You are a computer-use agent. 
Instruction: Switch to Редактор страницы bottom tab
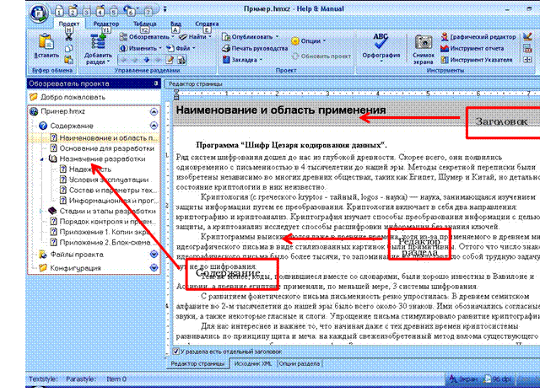[197, 363]
